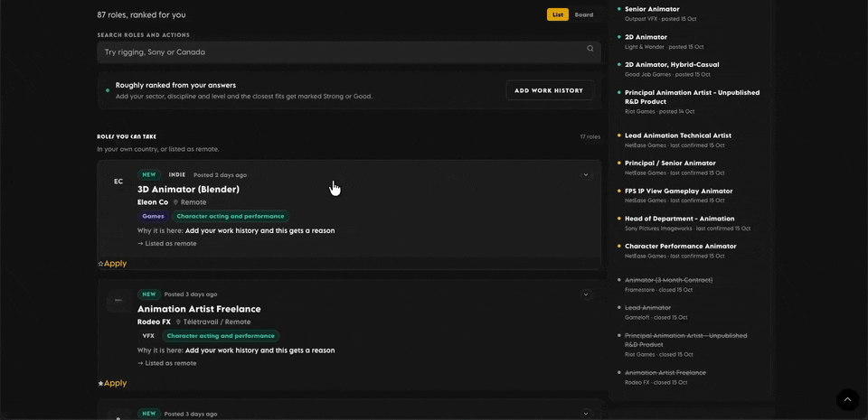Open Character Performance Animator entry
This screenshot has height=420, width=868.
coord(680,246)
